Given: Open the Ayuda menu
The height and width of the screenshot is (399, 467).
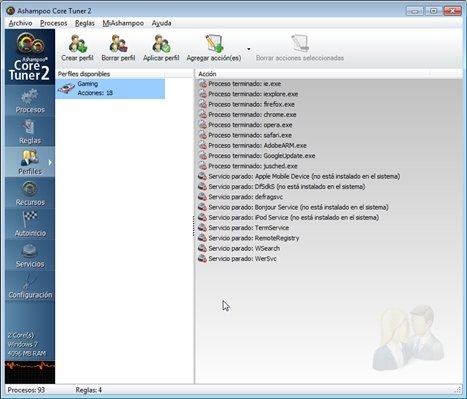Looking at the screenshot, I should coord(161,23).
